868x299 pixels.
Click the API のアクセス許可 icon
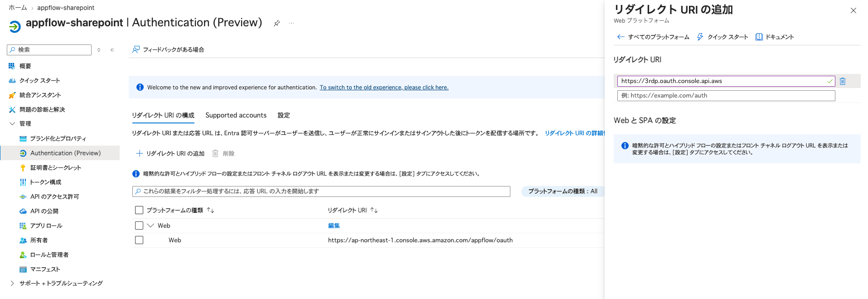23,197
